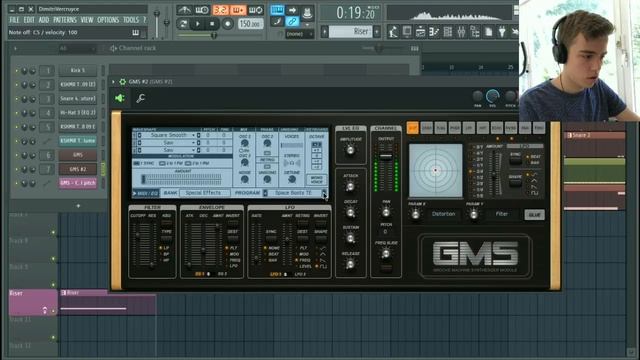Click the GMS #2 wrench settings icon

click(x=140, y=98)
